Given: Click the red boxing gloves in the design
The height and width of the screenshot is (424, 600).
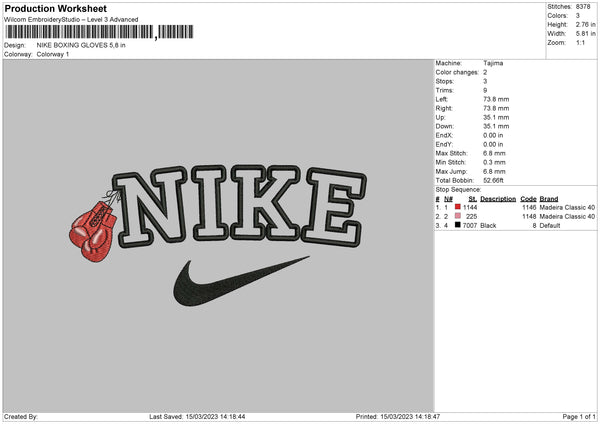Looking at the screenshot, I should pyautogui.click(x=93, y=231).
